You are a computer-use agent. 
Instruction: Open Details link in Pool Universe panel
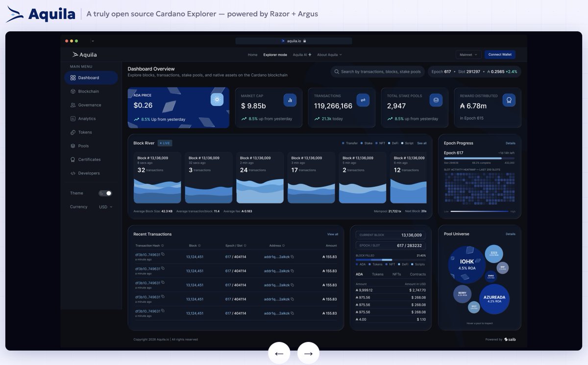(511, 234)
